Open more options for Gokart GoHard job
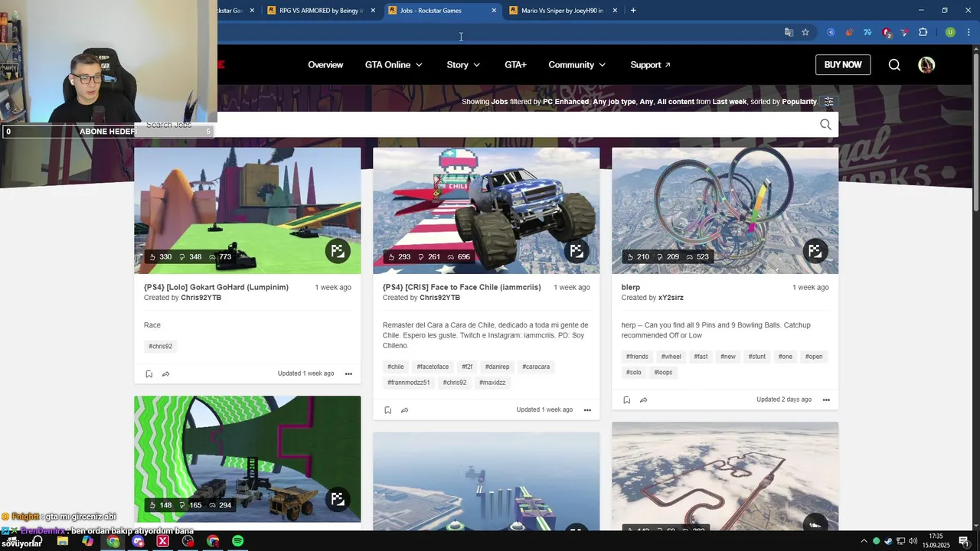The image size is (980, 551). coord(348,374)
